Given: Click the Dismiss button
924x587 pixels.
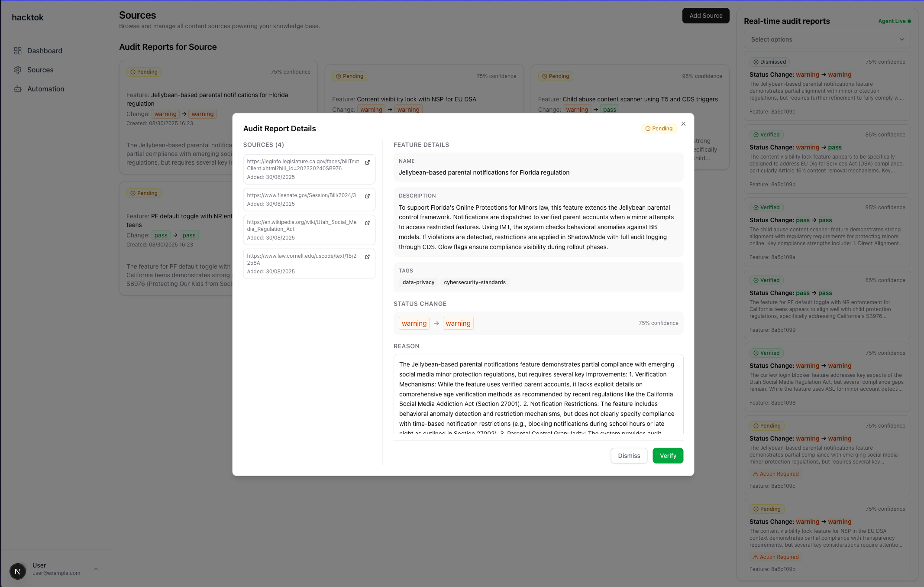Looking at the screenshot, I should (x=629, y=456).
